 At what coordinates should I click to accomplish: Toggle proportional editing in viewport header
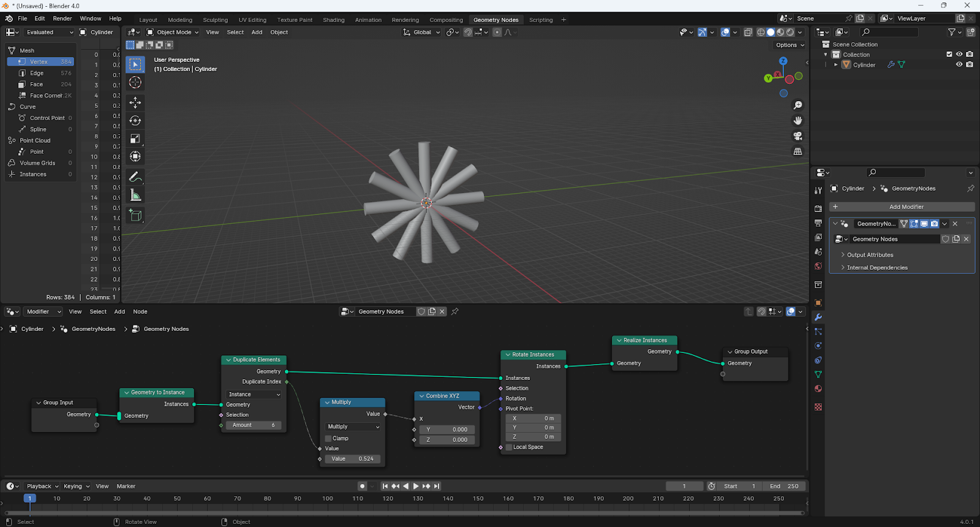pos(497,32)
